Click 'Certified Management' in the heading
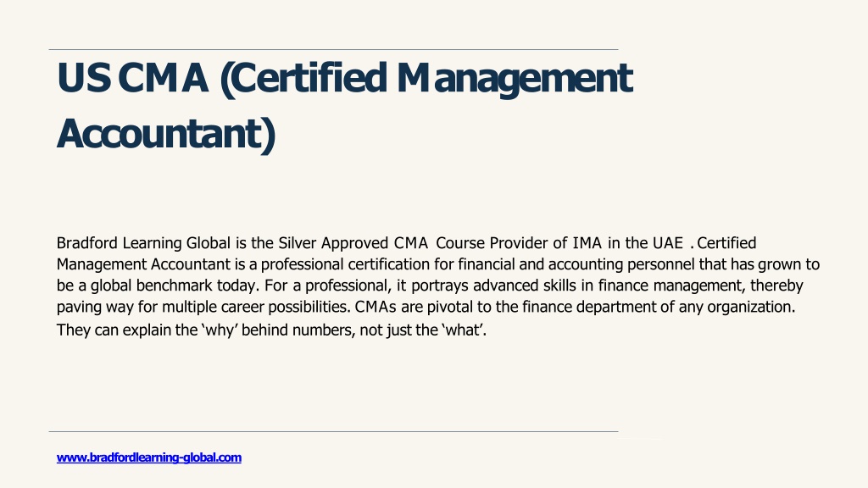Image resolution: width=868 pixels, height=488 pixels. click(x=427, y=77)
